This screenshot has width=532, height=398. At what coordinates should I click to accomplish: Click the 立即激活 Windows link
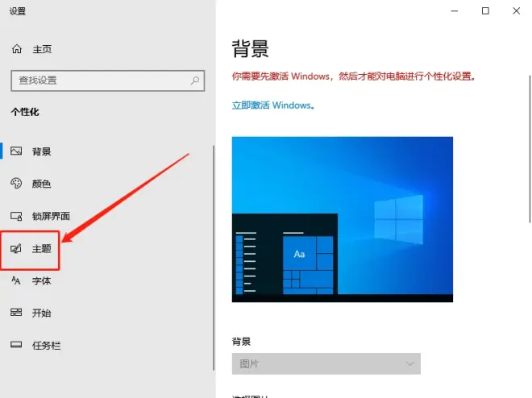273,105
